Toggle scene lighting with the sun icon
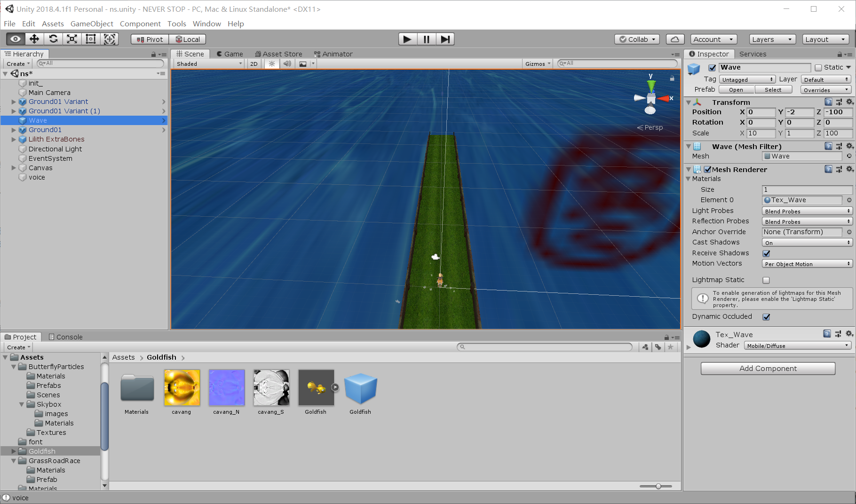 pos(271,63)
